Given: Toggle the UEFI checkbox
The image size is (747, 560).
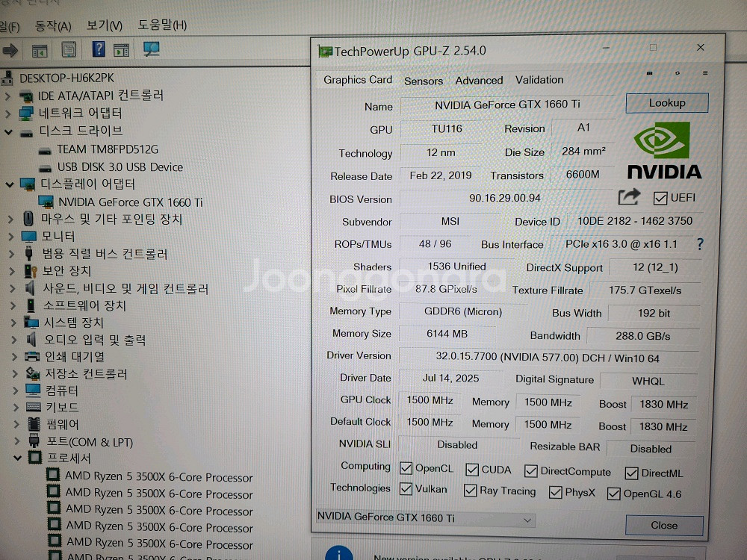Looking at the screenshot, I should (660, 198).
